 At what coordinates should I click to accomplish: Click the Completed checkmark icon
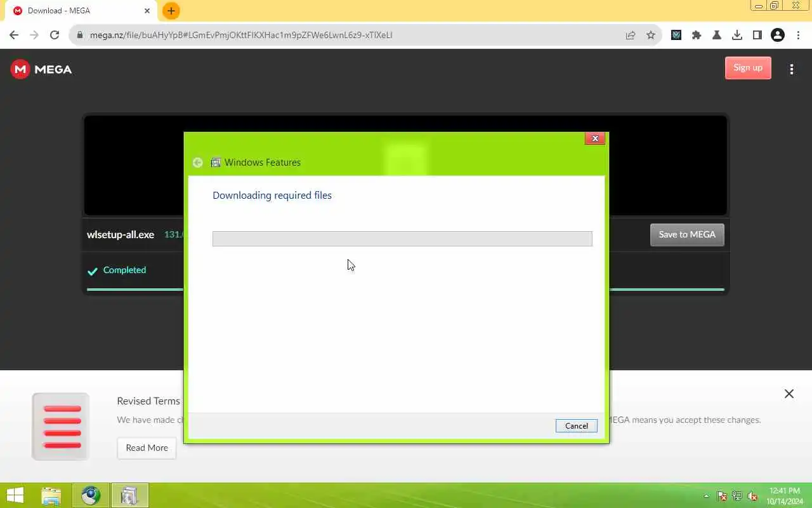[x=93, y=271]
